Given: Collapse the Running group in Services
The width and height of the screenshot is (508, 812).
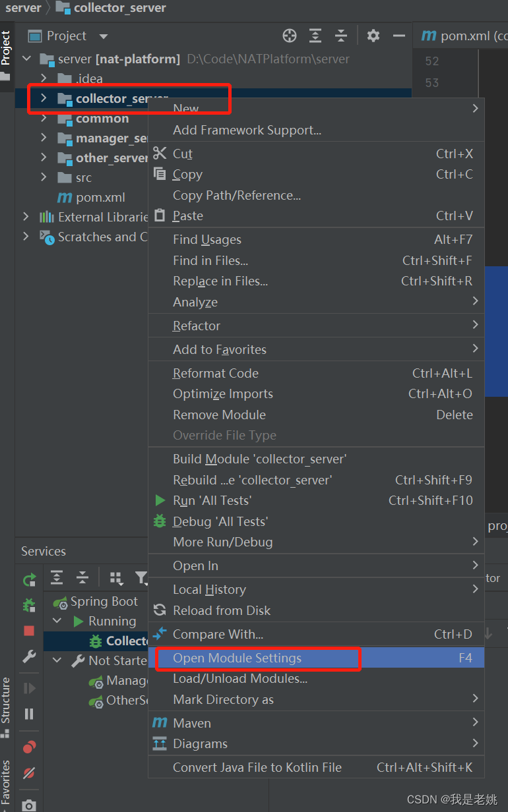Looking at the screenshot, I should [57, 621].
